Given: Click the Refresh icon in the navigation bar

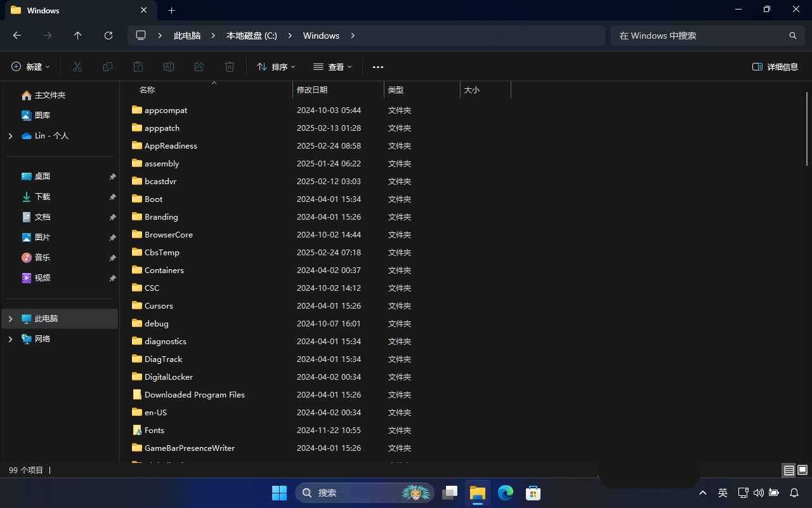Looking at the screenshot, I should [x=108, y=36].
